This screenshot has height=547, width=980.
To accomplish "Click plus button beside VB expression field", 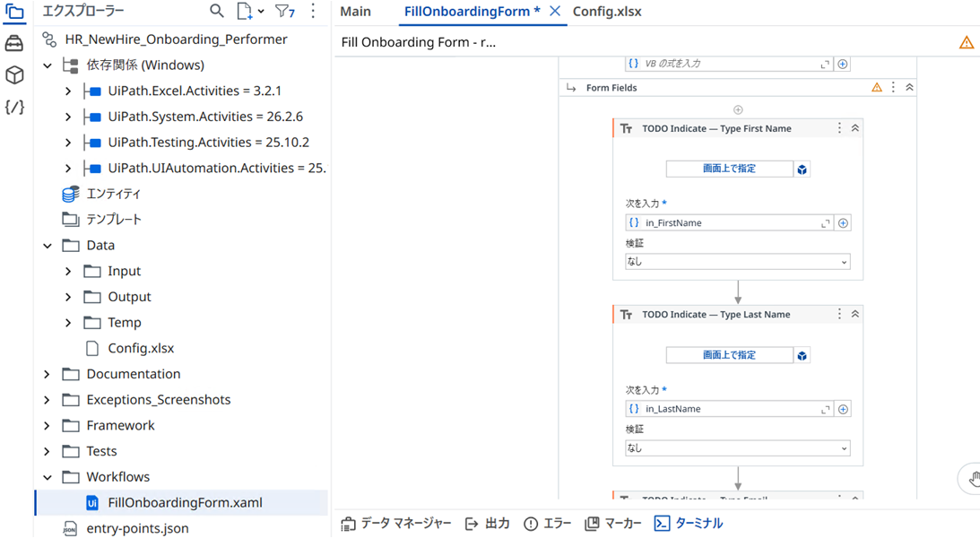I will point(843,64).
